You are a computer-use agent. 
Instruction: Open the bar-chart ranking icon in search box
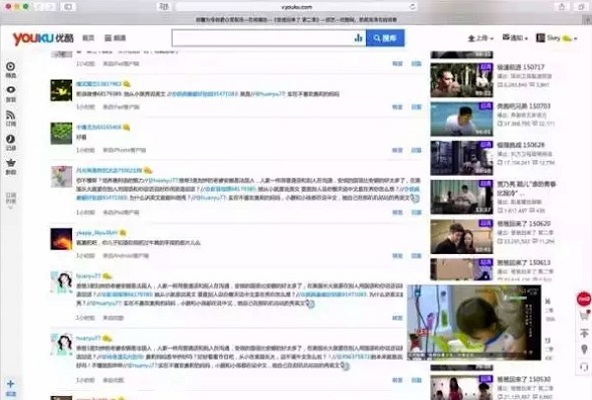[x=358, y=38]
